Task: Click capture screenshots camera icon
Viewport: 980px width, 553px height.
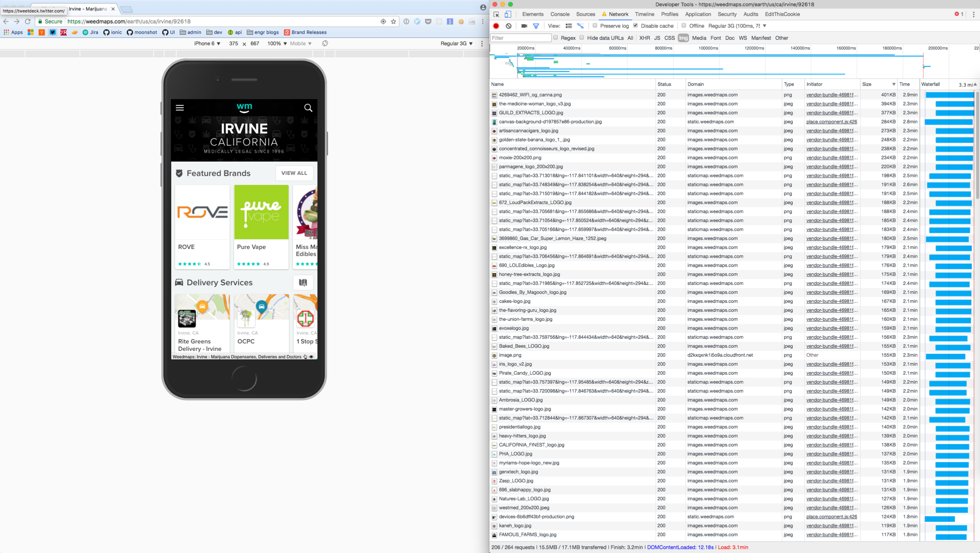Action: (524, 26)
